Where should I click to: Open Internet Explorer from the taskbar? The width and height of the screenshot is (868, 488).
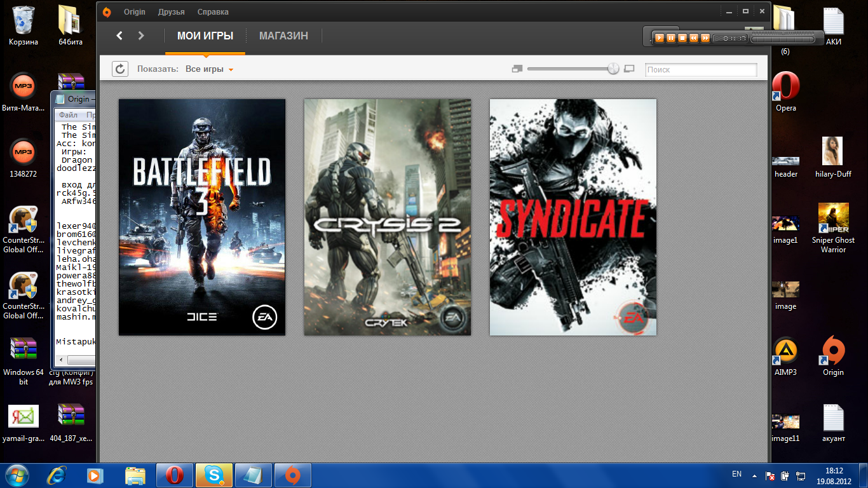pos(57,475)
